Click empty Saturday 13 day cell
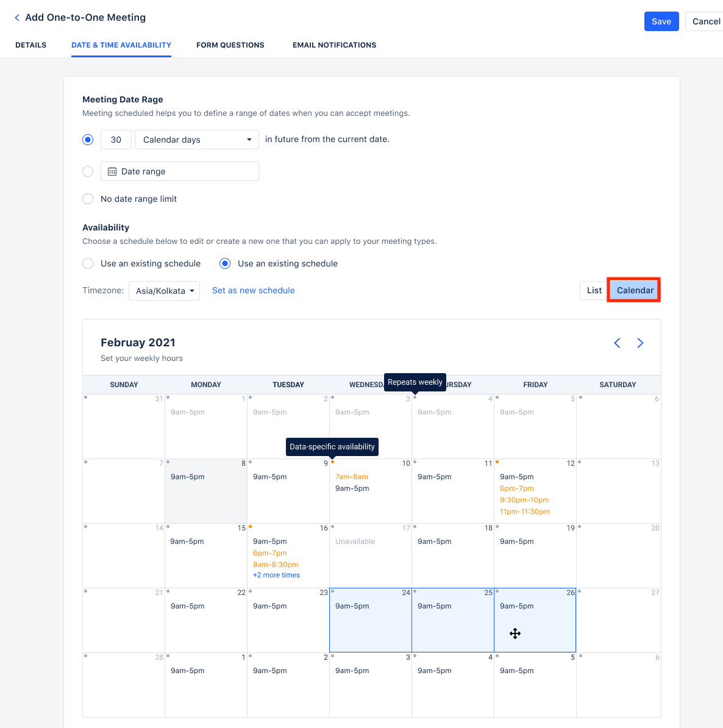 click(619, 491)
